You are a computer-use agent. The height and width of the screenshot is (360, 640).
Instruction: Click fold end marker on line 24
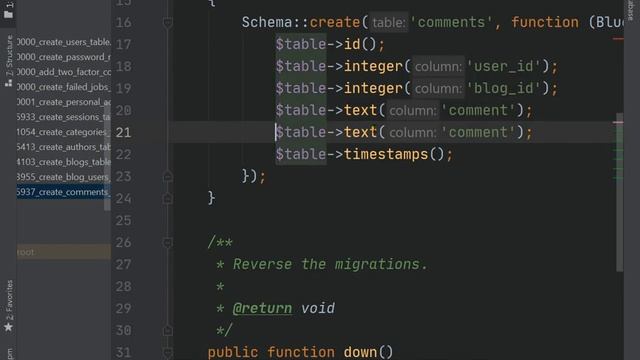167,198
